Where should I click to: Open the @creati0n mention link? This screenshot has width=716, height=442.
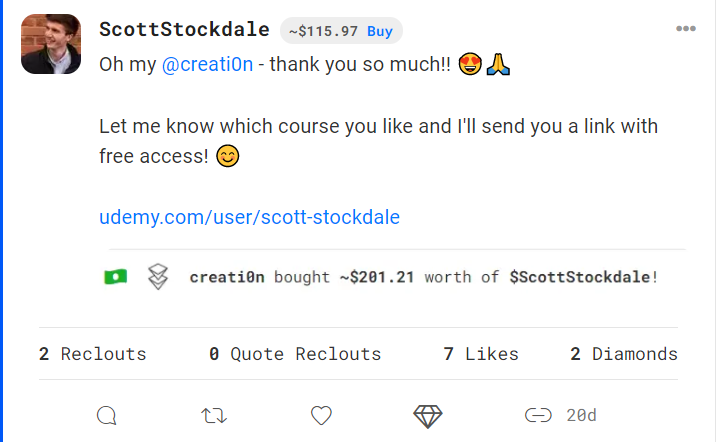tap(207, 64)
